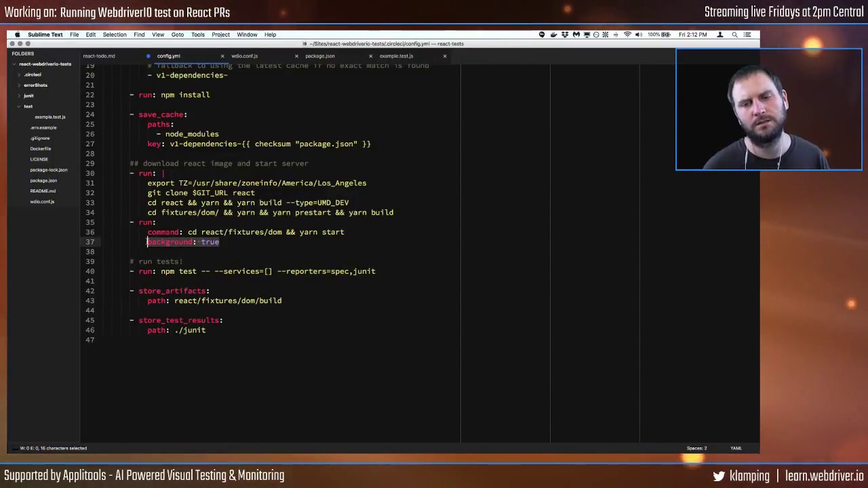The height and width of the screenshot is (488, 868).
Task: Switch to the package.json tab
Action: tap(320, 56)
